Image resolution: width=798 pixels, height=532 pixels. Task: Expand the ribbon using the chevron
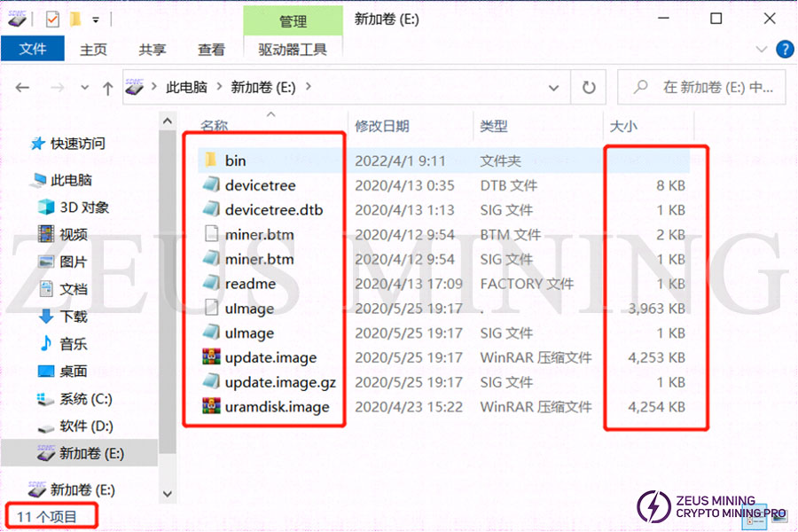point(761,50)
